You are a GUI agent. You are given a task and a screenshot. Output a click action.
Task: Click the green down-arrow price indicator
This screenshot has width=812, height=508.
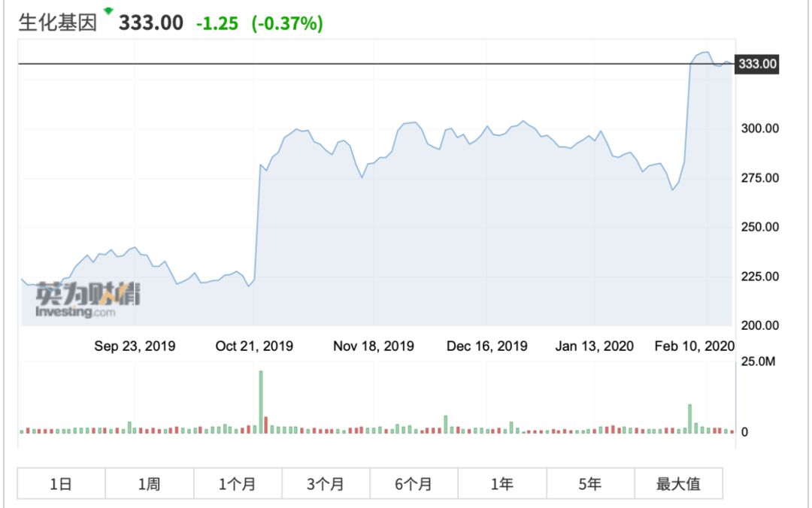[x=109, y=11]
